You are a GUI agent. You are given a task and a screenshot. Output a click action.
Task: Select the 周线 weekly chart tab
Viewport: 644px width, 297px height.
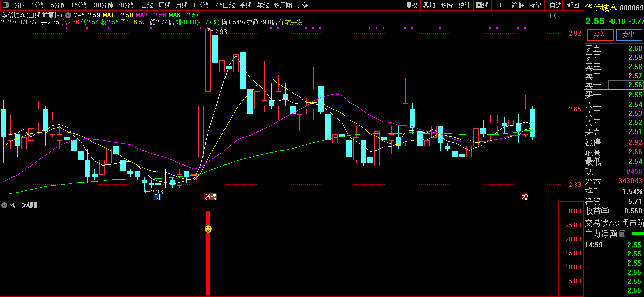pos(165,5)
